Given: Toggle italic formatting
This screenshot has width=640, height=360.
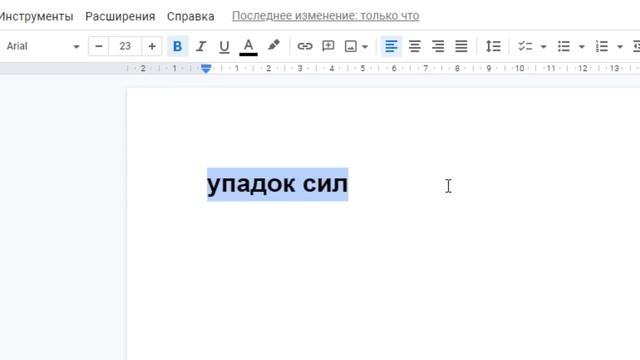Looking at the screenshot, I should tap(200, 46).
